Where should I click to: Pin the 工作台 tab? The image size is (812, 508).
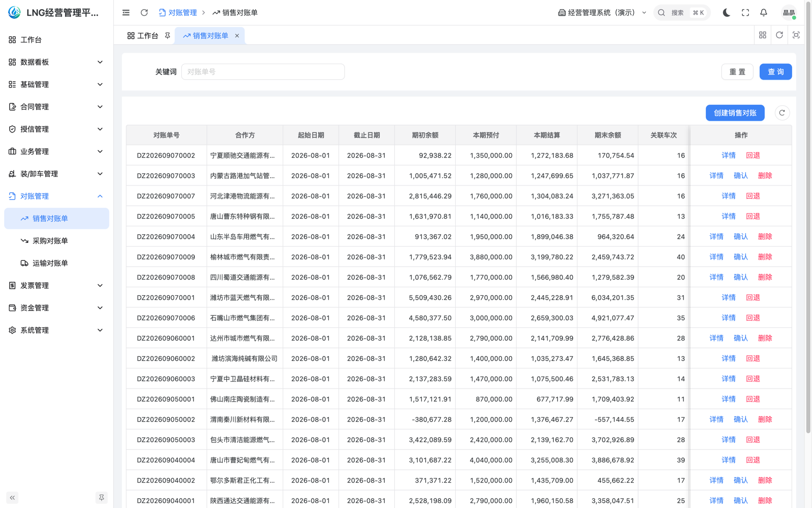pyautogui.click(x=167, y=36)
